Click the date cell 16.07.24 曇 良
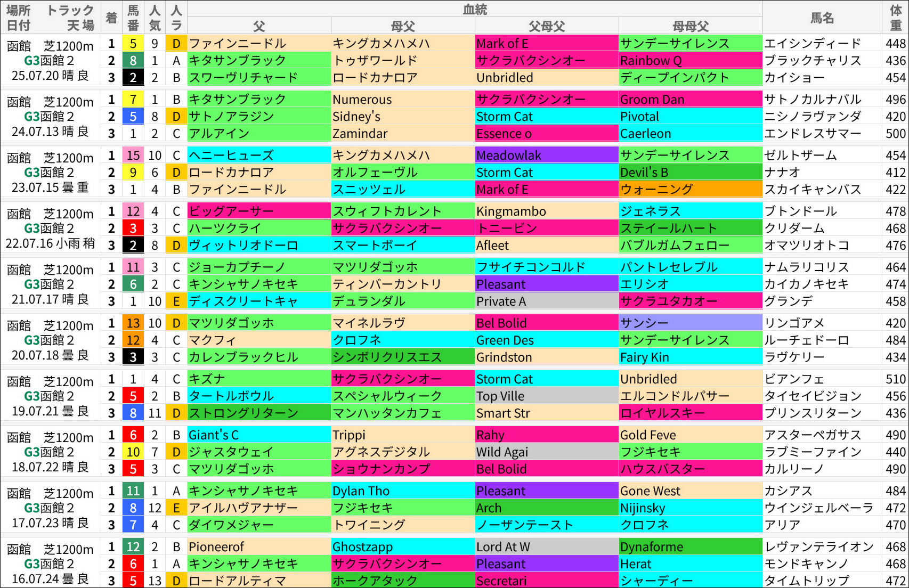 point(50,579)
